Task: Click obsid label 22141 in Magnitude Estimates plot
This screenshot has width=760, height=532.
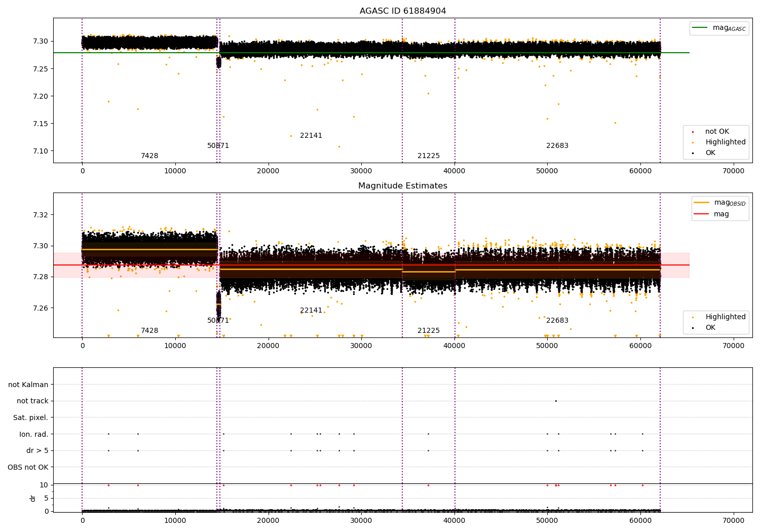Action: click(311, 311)
